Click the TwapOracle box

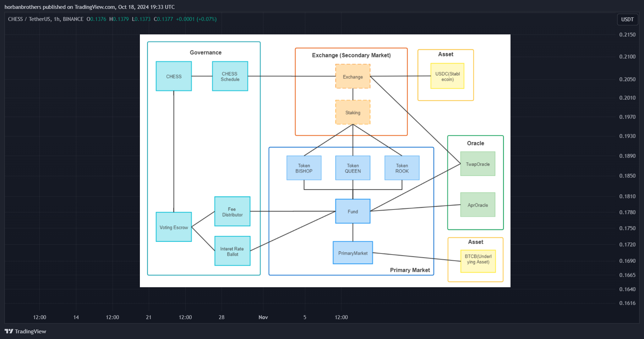(x=478, y=164)
